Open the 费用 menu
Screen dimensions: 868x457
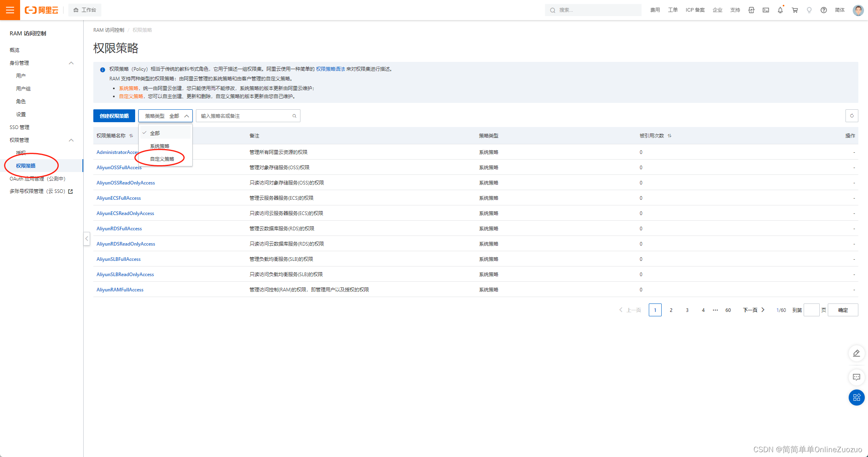click(x=655, y=10)
